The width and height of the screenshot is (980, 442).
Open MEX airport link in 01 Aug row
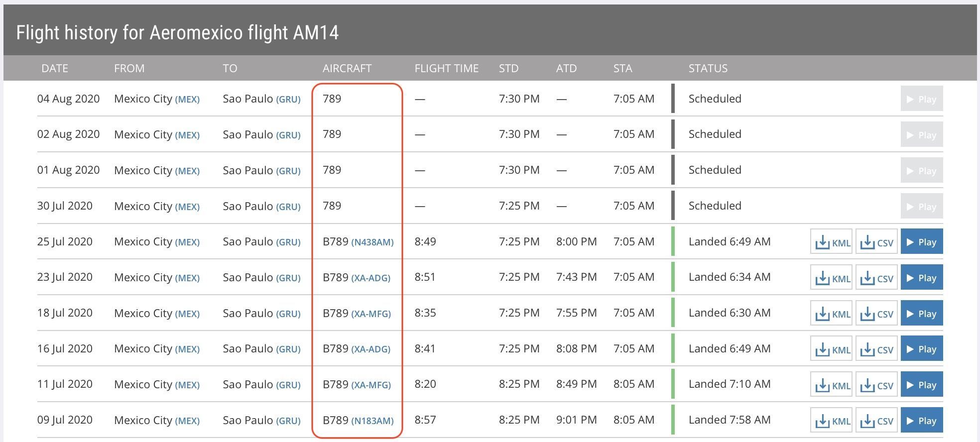187,171
